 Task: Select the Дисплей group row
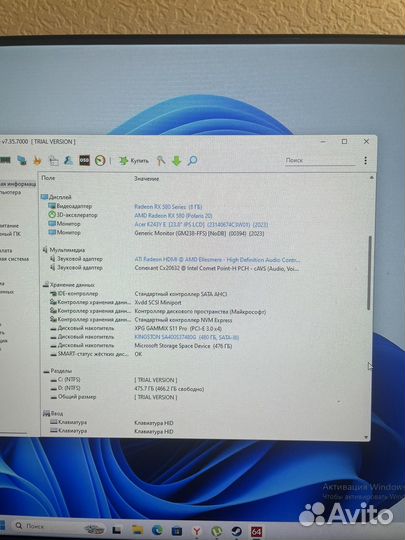click(56, 197)
